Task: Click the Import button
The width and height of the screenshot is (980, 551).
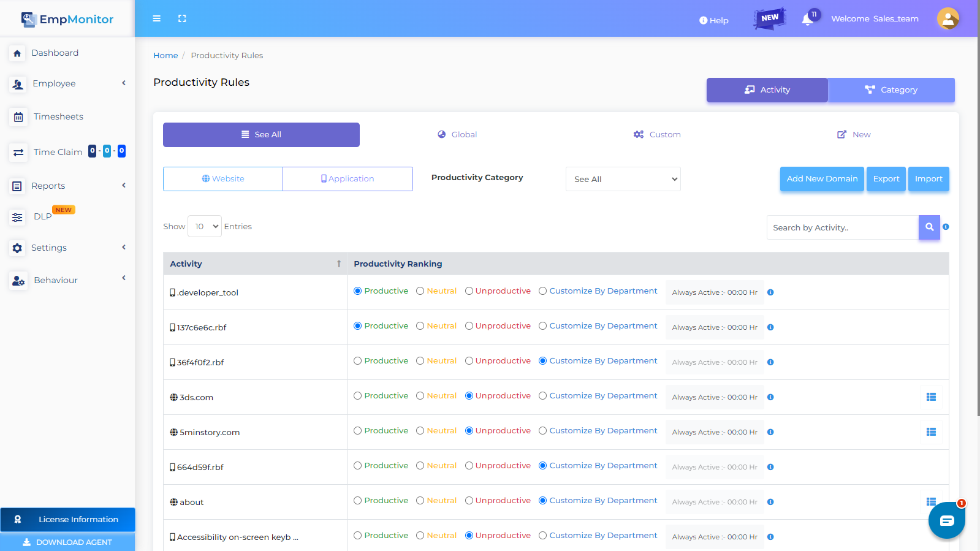Action: [x=929, y=179]
